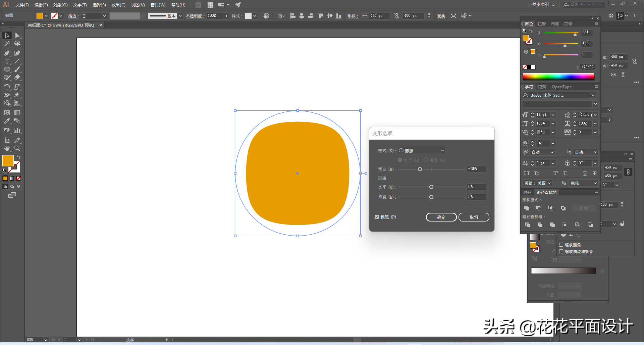
Task: Select the Zoom magnifier tool
Action: (x=17, y=148)
